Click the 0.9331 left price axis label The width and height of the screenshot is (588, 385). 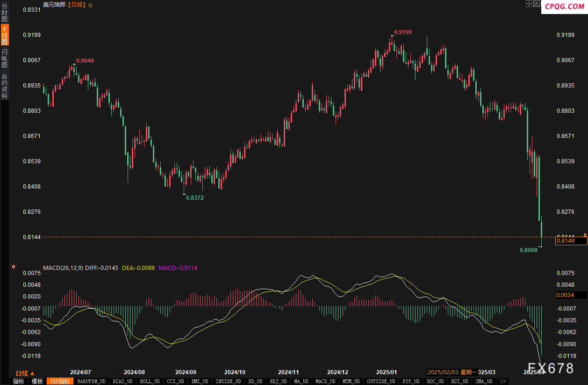[x=31, y=10]
